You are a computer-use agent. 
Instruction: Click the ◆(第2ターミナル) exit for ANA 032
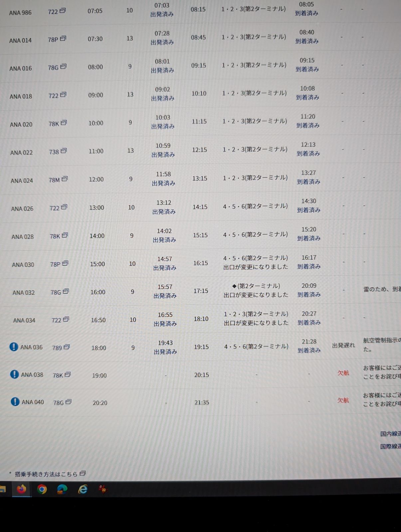click(256, 286)
